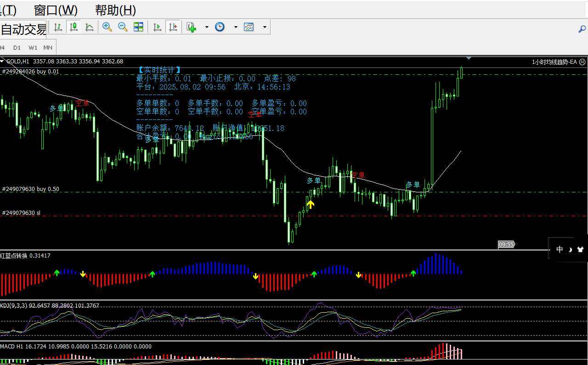Tile chart windows using the grid icon
The width and height of the screenshot is (588, 365).
coord(138,27)
